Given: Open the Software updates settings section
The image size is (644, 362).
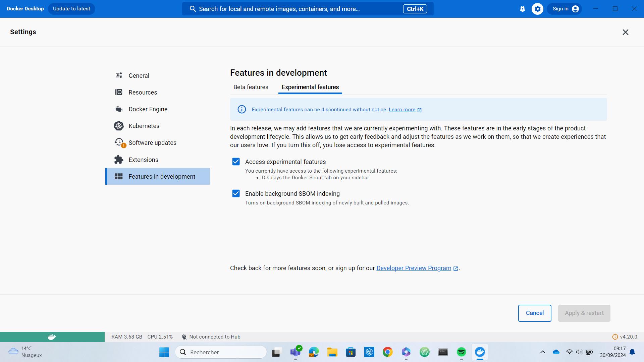Looking at the screenshot, I should click(x=158, y=142).
